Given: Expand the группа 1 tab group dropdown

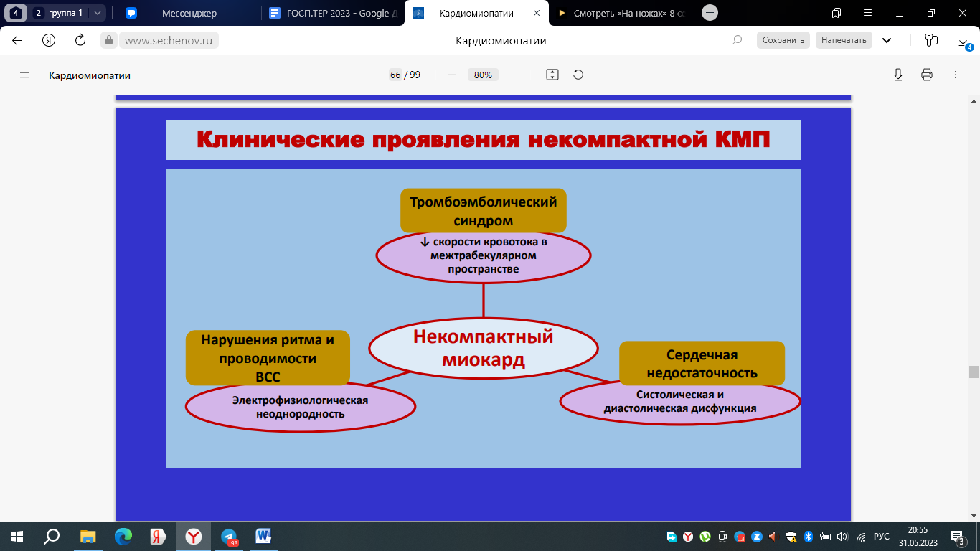Looking at the screenshot, I should pos(98,13).
